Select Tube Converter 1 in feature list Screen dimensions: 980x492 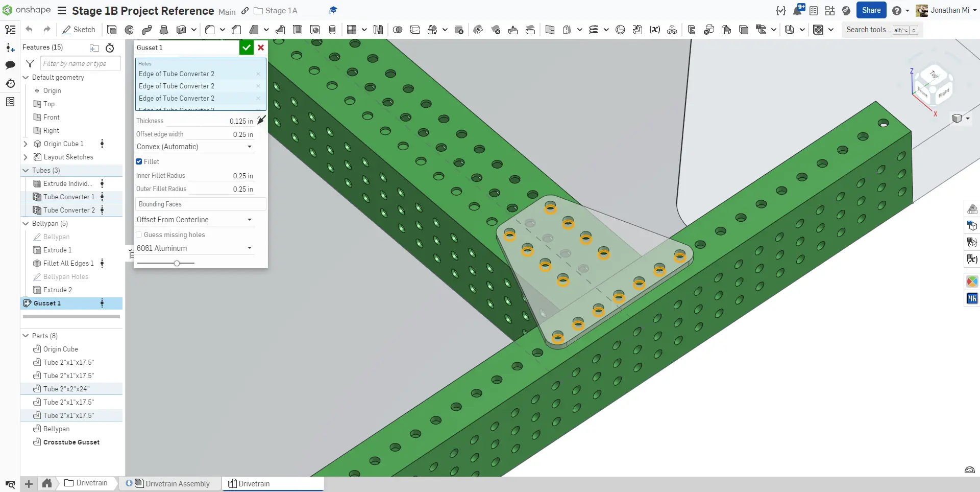coord(69,197)
